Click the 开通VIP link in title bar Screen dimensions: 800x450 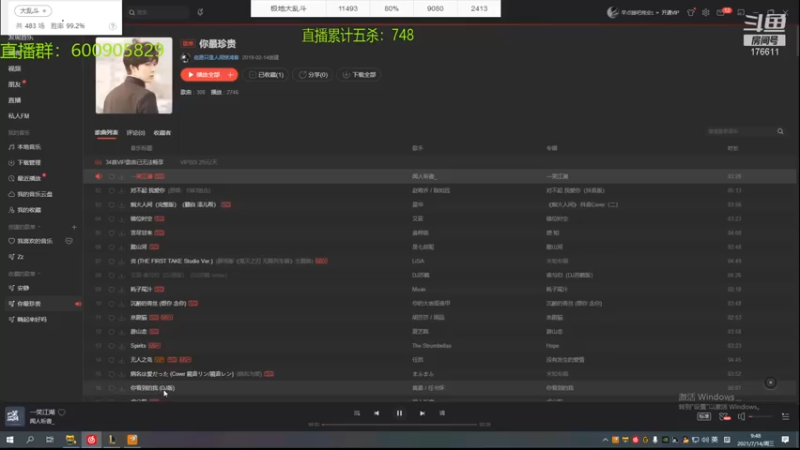[x=670, y=13]
